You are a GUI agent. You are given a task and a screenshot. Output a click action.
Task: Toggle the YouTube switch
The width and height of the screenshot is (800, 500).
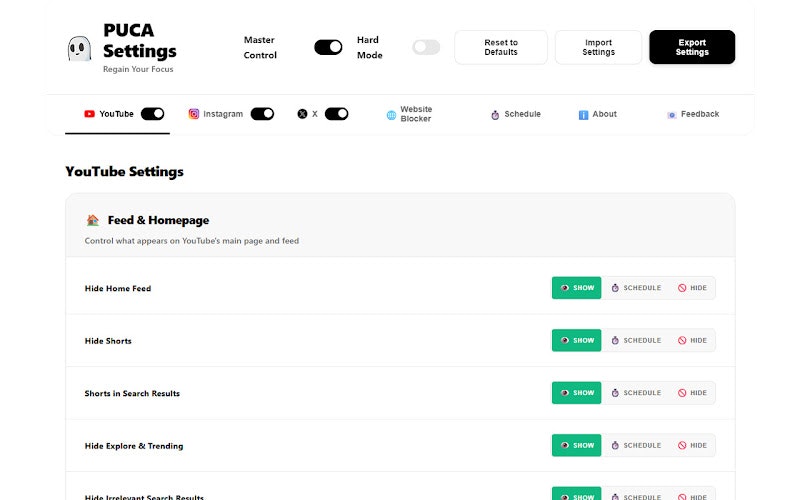click(x=153, y=114)
